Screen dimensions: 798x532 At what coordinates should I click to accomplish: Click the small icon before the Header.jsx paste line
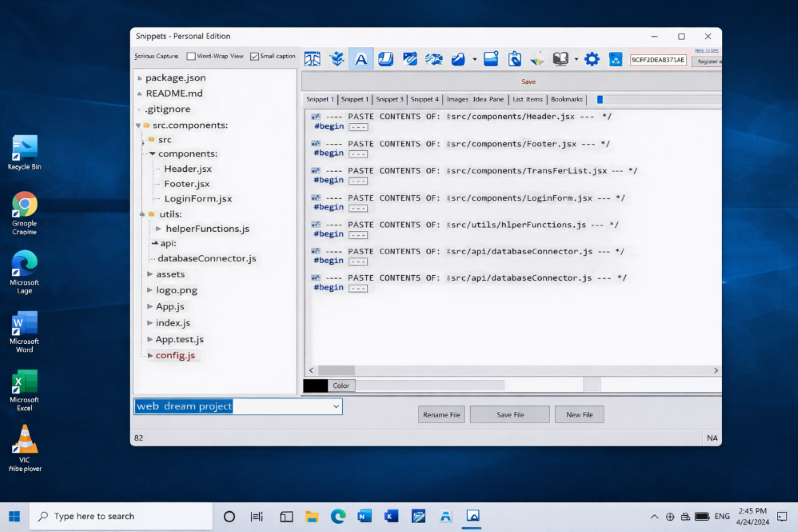coord(316,118)
